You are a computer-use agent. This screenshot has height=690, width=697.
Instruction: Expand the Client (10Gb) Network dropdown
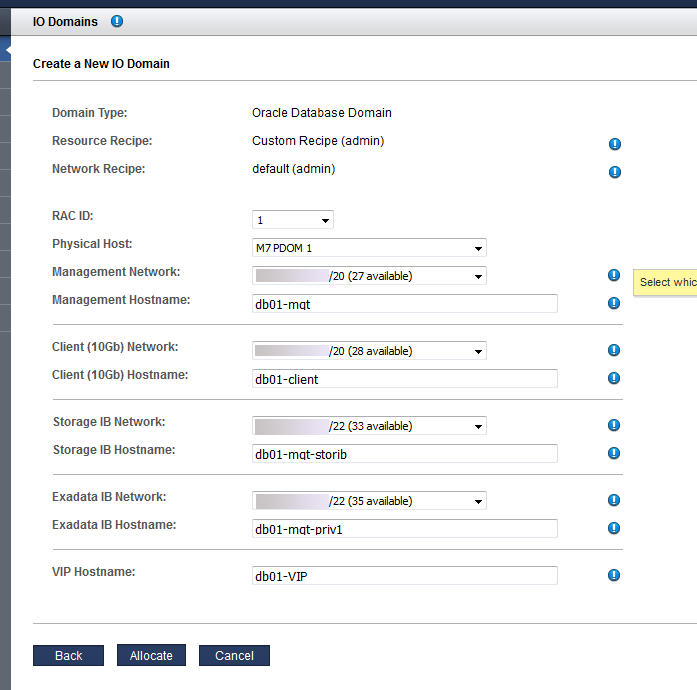click(x=369, y=351)
